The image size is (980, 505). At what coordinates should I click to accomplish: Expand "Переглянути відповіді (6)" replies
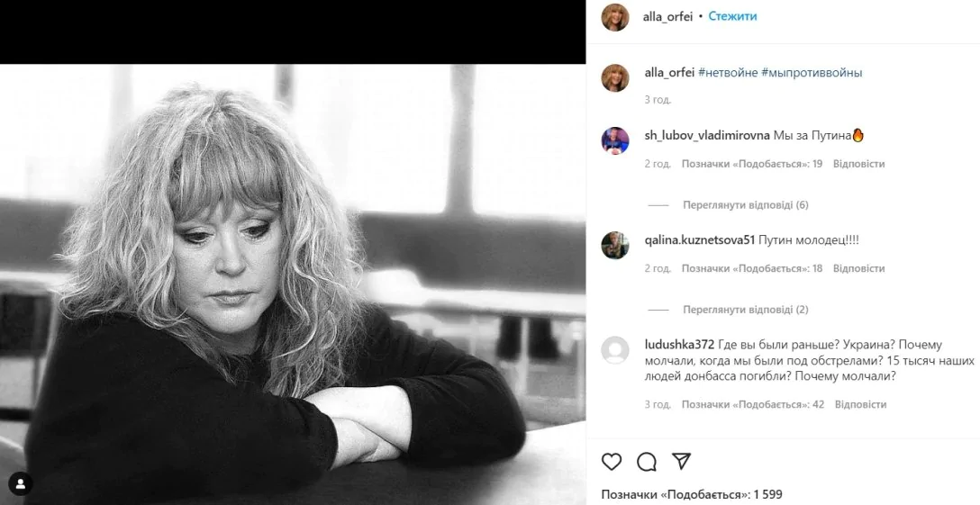(x=745, y=205)
